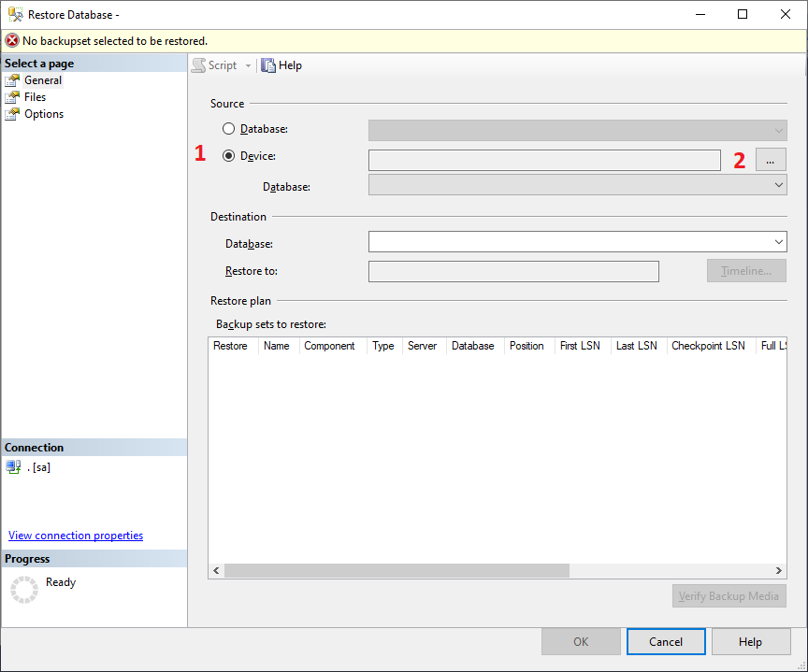Click the Name column header
The image size is (808, 672).
point(279,346)
